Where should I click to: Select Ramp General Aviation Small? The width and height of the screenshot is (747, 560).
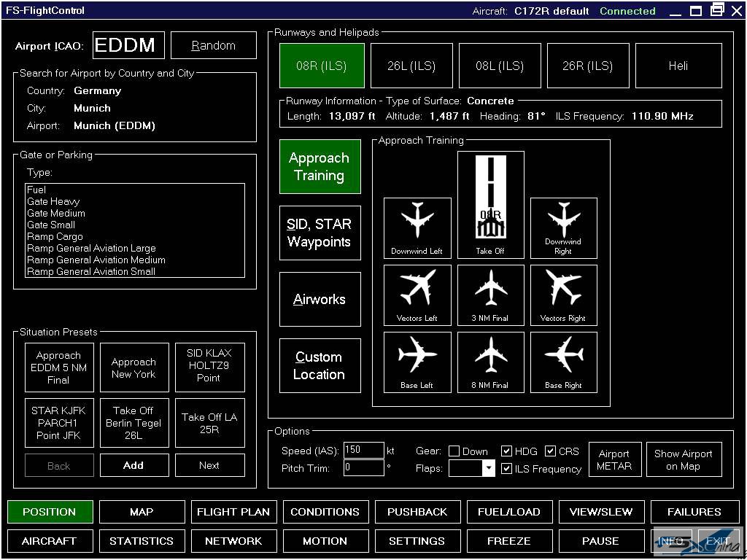click(x=135, y=271)
